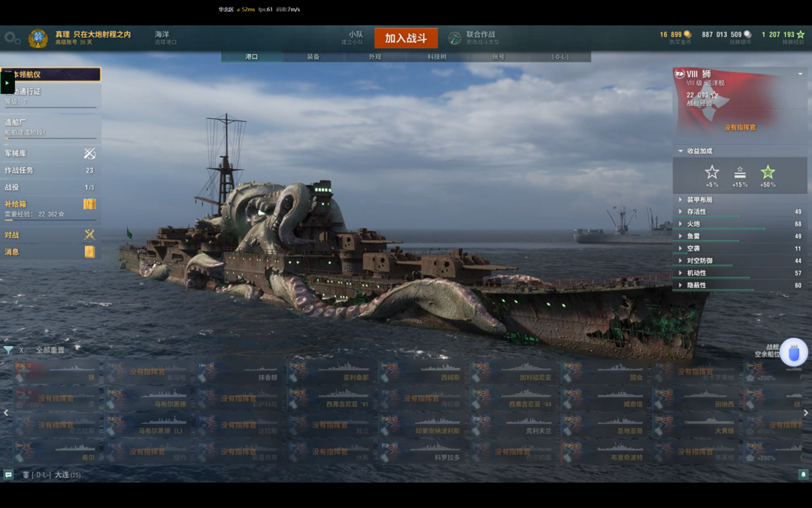The width and height of the screenshot is (812, 508).
Task: Click 没有指挥官 to assign commander
Action: pyautogui.click(x=740, y=127)
